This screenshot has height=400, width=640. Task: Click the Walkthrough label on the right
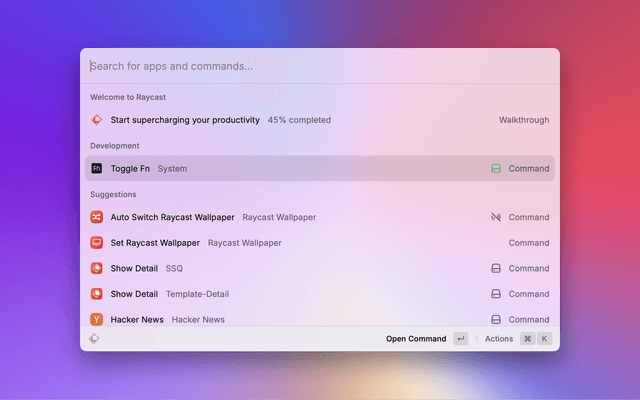(524, 120)
